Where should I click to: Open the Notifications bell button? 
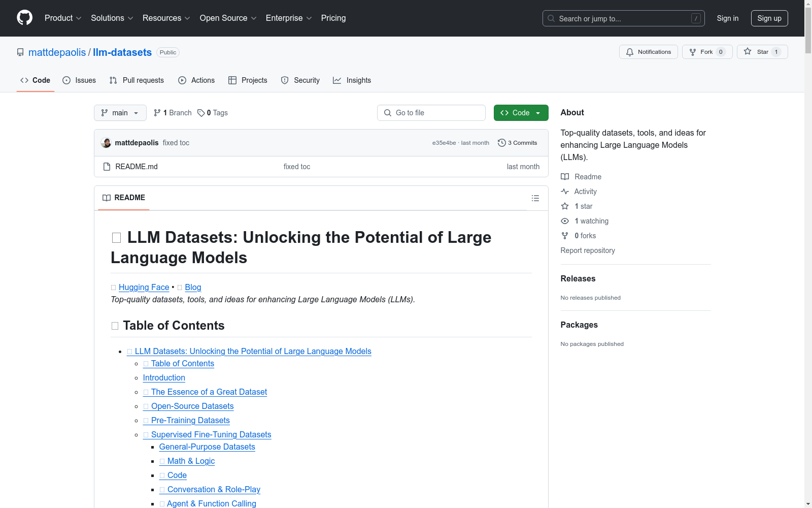(648, 52)
